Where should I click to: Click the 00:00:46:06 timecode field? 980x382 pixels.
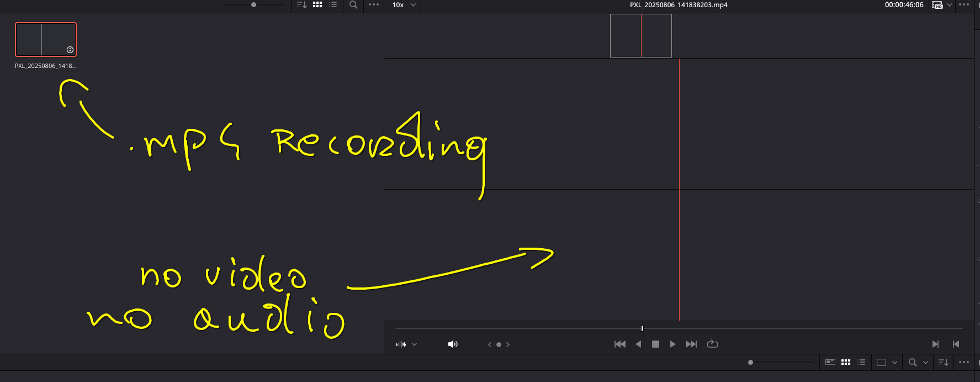click(x=904, y=5)
